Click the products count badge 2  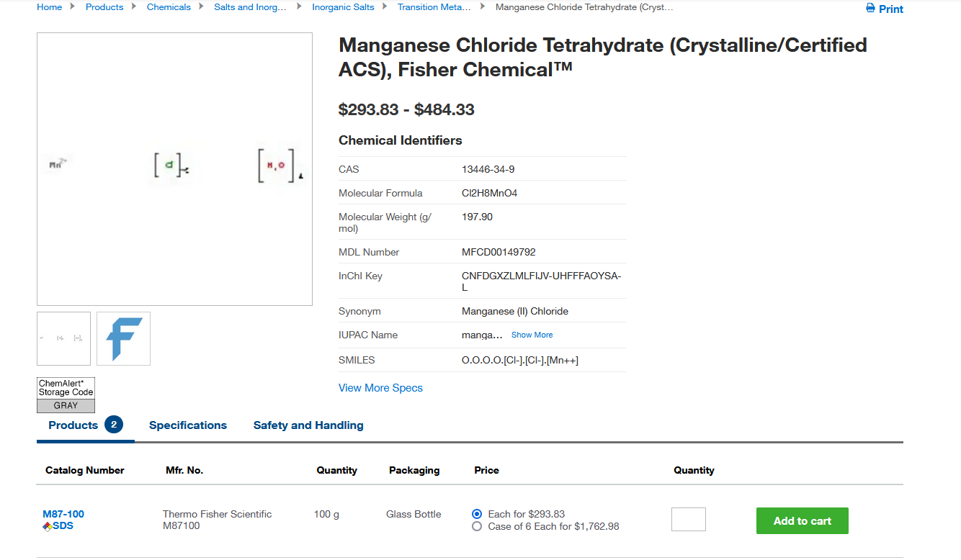click(x=114, y=425)
